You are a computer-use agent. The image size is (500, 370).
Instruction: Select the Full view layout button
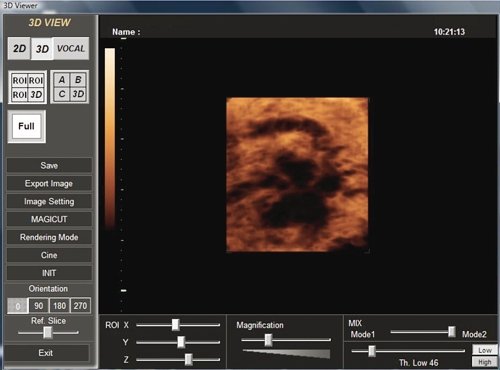tap(27, 127)
